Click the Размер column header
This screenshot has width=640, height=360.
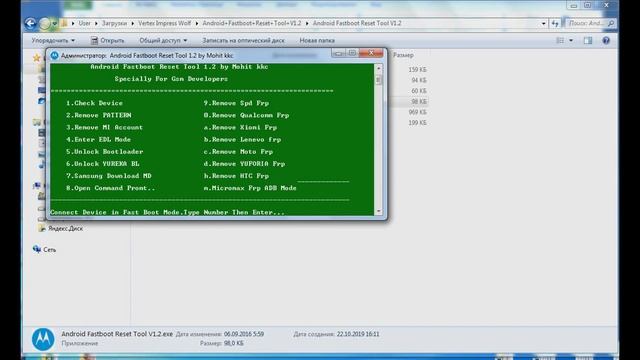(403, 55)
